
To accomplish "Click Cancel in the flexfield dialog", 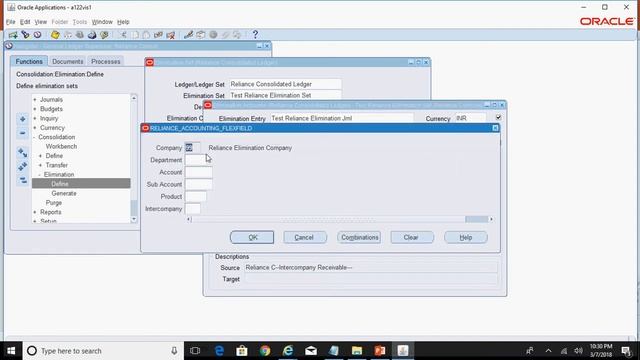I will click(x=304, y=238).
